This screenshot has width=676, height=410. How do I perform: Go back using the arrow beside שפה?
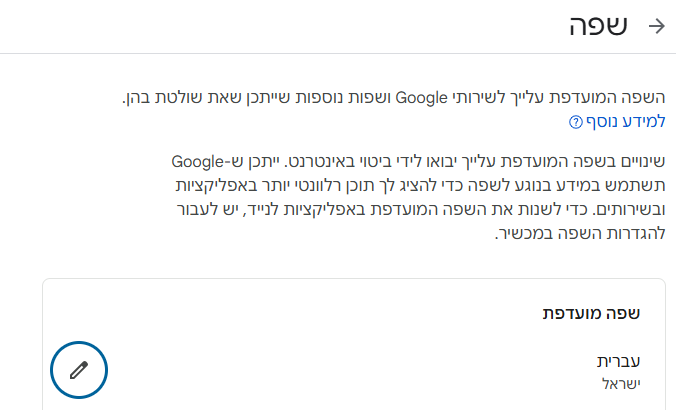(x=656, y=27)
